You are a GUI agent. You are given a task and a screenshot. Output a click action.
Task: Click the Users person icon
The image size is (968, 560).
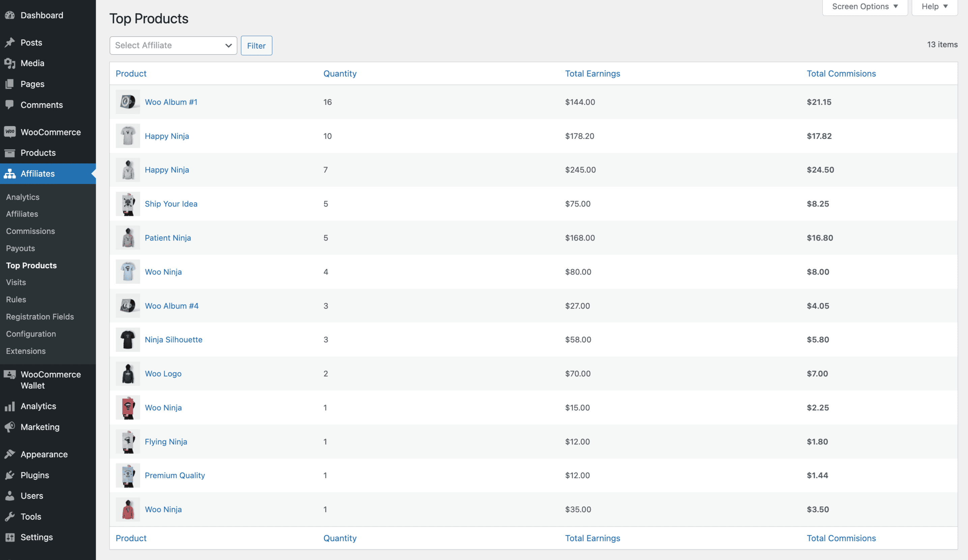9,496
